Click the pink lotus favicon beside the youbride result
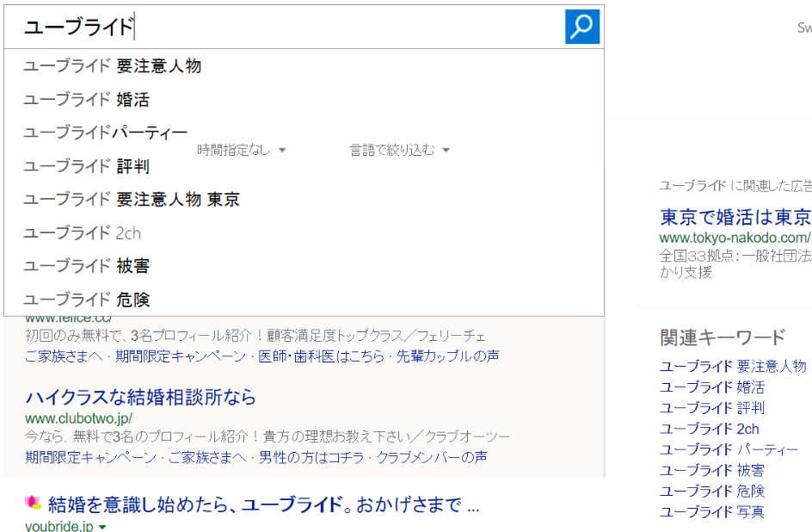 pyautogui.click(x=34, y=503)
